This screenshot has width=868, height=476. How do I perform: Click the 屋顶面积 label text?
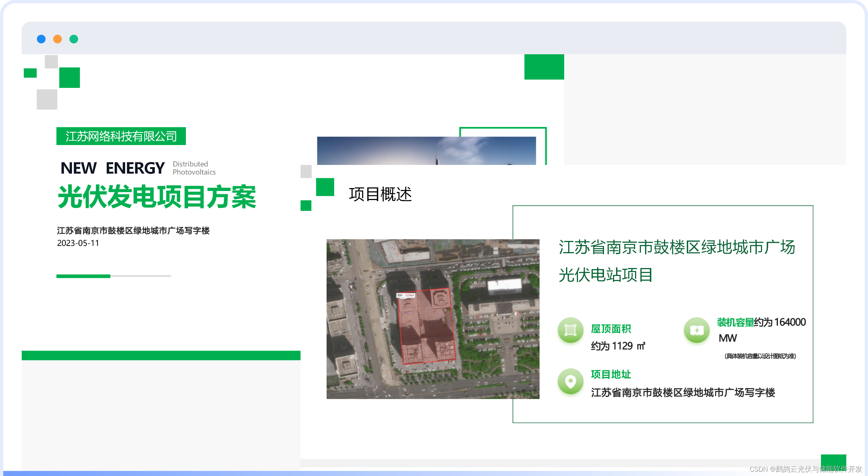click(611, 329)
